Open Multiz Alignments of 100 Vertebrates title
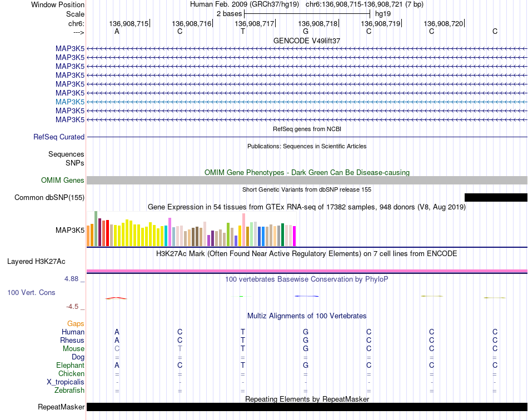This screenshot has height=420, width=528. [307, 316]
